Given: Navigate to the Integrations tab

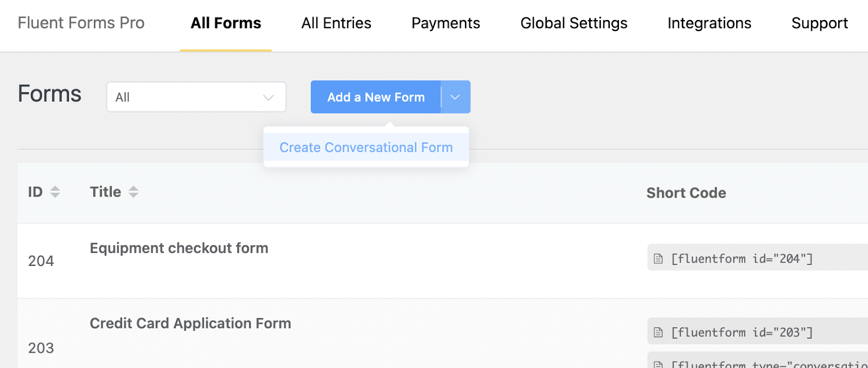Looking at the screenshot, I should [709, 23].
